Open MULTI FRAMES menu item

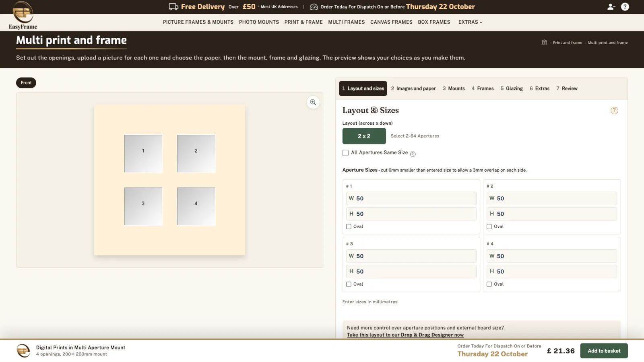[x=347, y=22]
